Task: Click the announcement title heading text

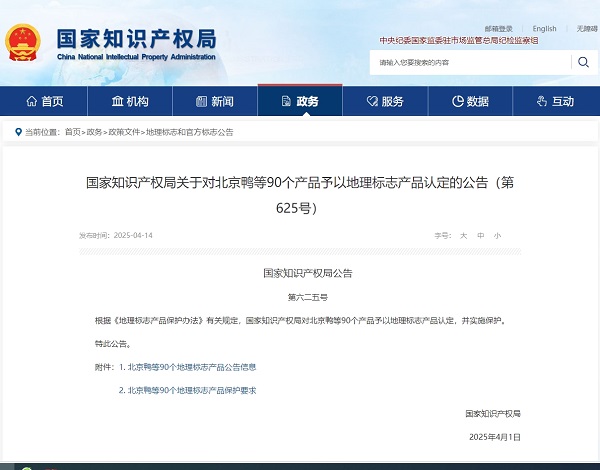Action: [x=300, y=195]
